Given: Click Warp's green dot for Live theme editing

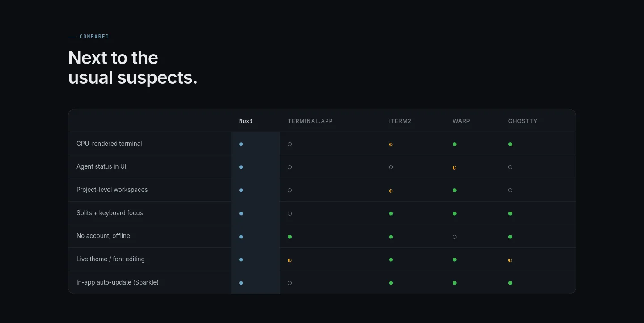Looking at the screenshot, I should 454,259.
